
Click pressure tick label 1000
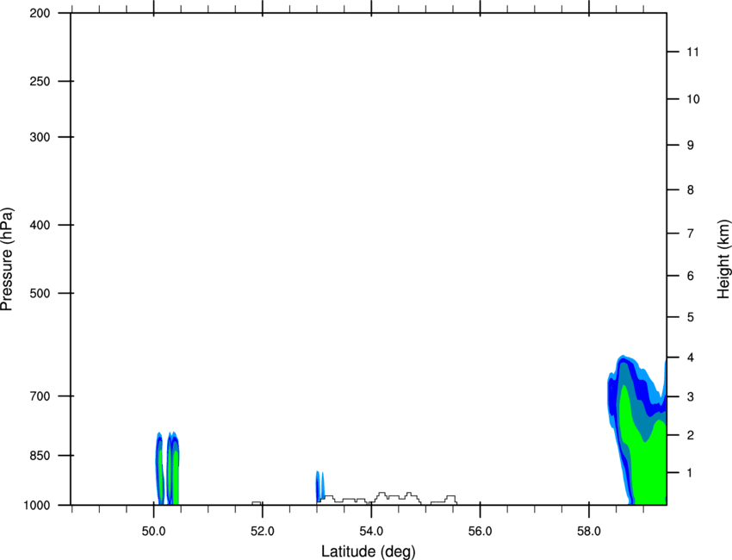click(x=37, y=506)
